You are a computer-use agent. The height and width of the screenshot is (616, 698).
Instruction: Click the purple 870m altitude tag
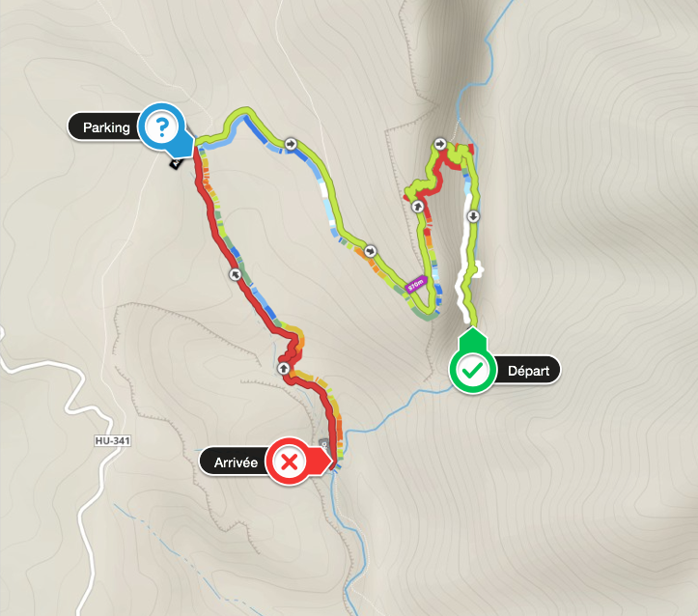(417, 284)
